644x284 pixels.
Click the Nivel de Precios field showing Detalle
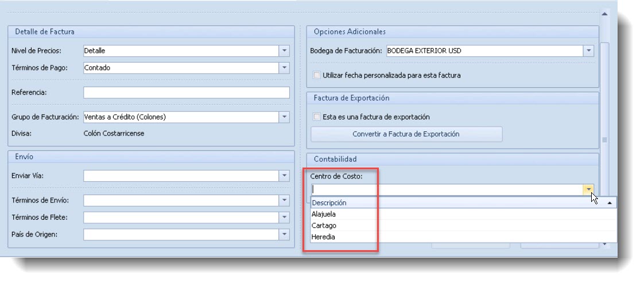181,51
